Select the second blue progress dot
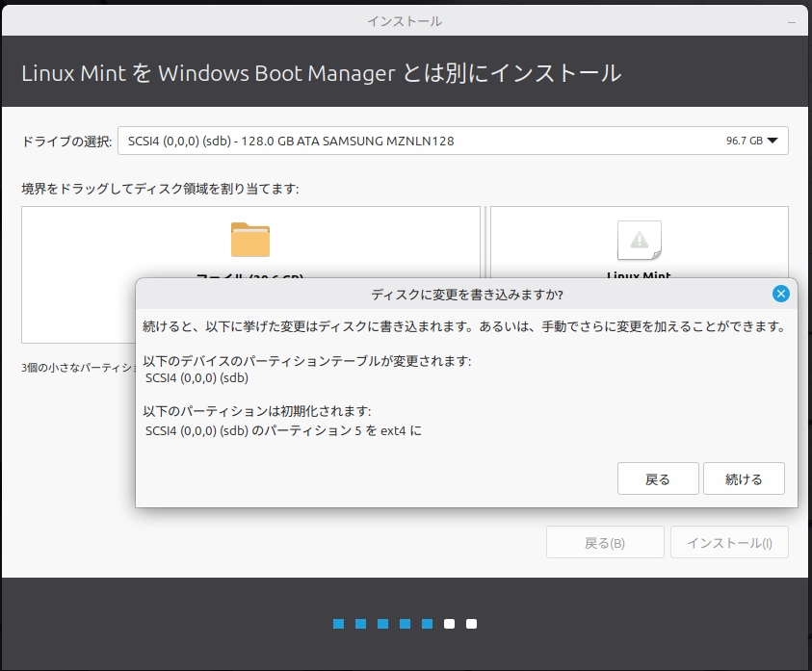This screenshot has height=671, width=812. pos(361,624)
